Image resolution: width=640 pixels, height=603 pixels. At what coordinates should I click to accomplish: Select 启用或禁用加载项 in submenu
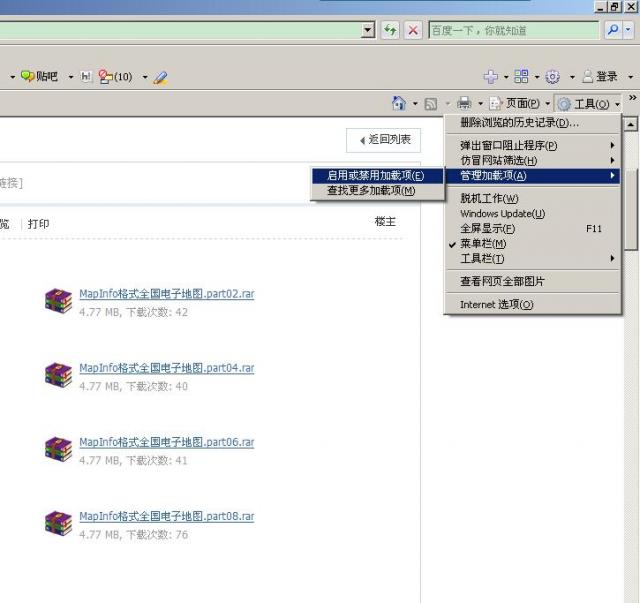(375, 176)
